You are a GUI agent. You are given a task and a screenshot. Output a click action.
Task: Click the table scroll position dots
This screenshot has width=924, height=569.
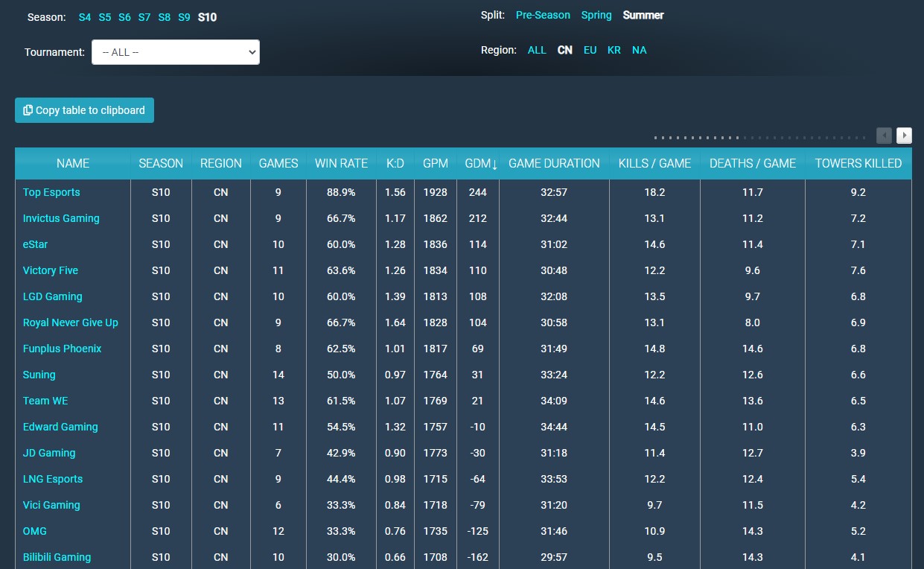coord(762,137)
